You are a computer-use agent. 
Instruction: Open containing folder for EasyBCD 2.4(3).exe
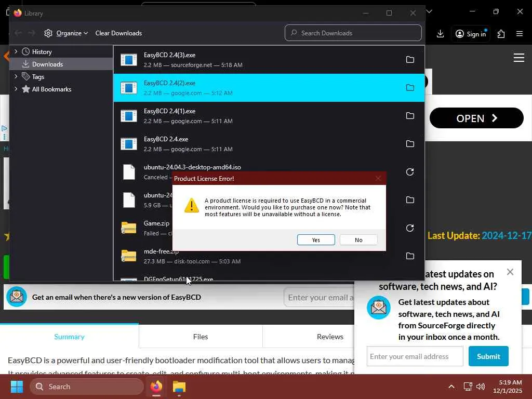click(x=410, y=60)
